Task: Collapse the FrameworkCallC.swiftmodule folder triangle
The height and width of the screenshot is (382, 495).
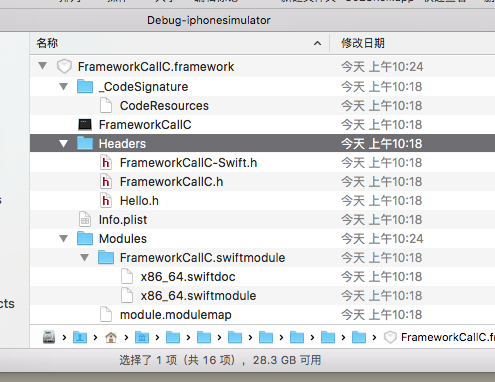Action: coord(85,258)
